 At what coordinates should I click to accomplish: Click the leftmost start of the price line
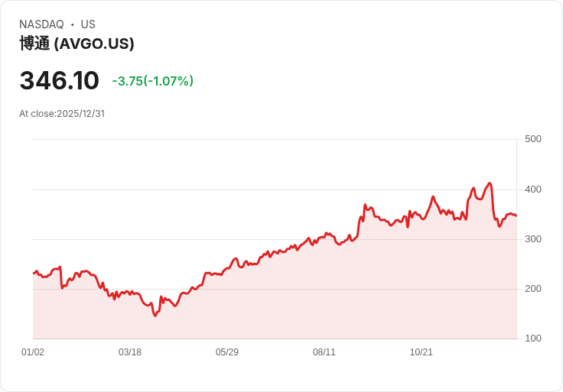[x=34, y=273]
